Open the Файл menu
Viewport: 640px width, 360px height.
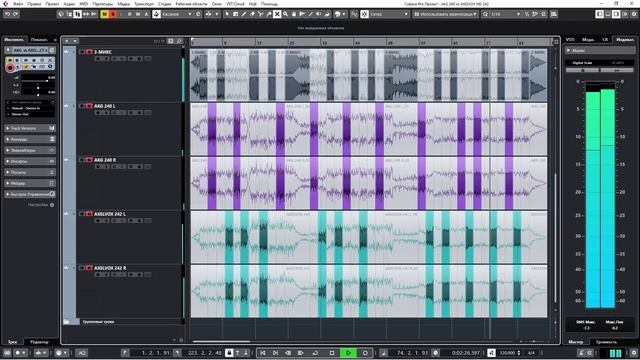tap(18, 4)
